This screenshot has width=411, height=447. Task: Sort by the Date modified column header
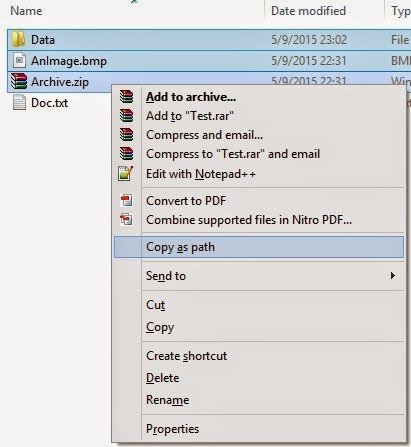coord(308,11)
